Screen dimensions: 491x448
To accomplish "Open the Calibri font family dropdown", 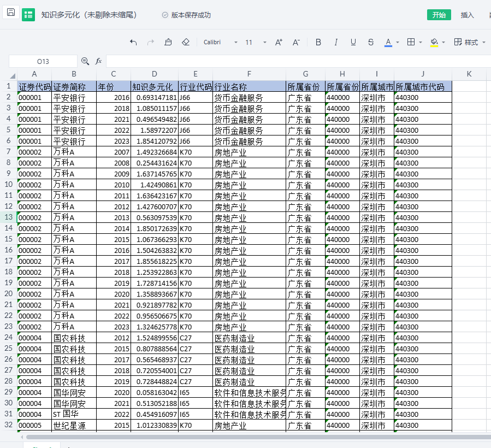I will [221, 43].
